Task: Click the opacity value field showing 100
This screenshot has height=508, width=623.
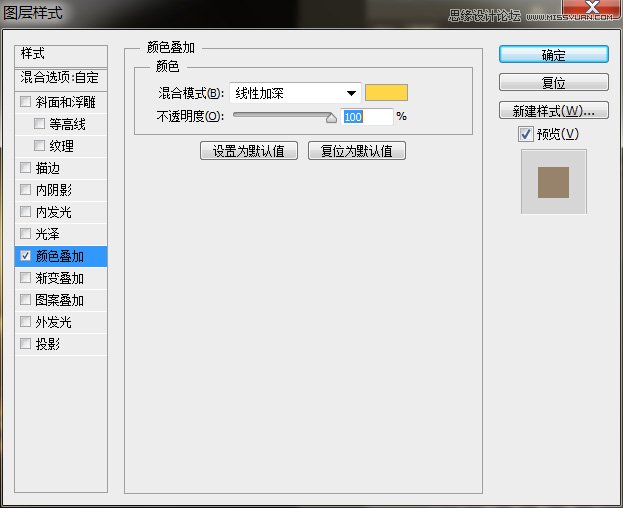Action: click(x=367, y=117)
